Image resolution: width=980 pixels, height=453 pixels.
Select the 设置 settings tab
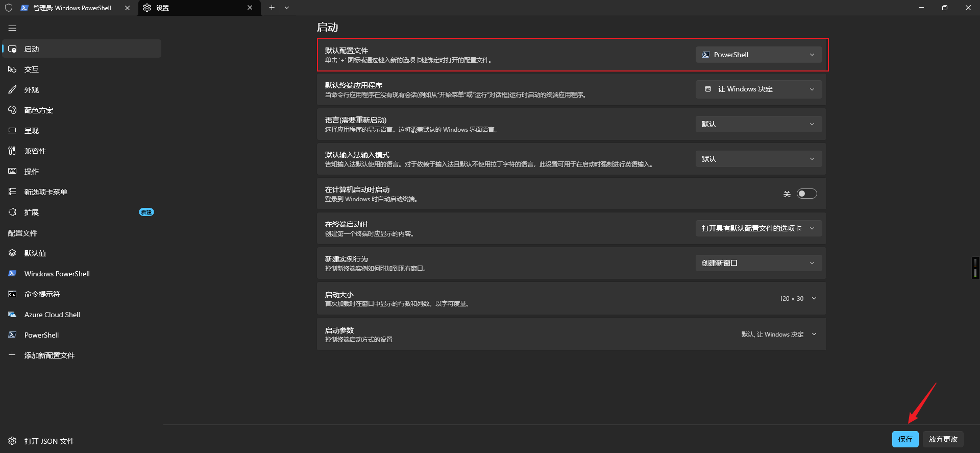[199, 8]
